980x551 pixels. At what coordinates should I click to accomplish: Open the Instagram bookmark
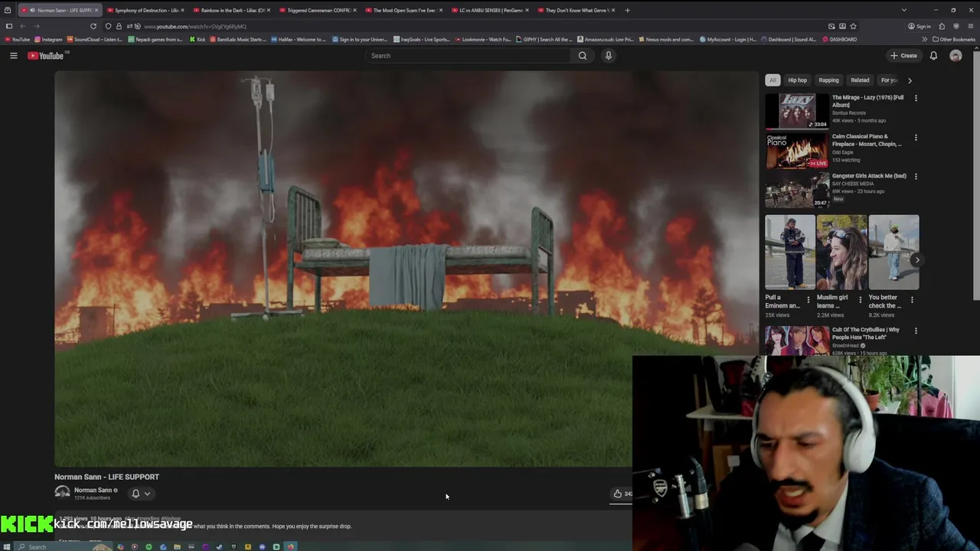48,39
